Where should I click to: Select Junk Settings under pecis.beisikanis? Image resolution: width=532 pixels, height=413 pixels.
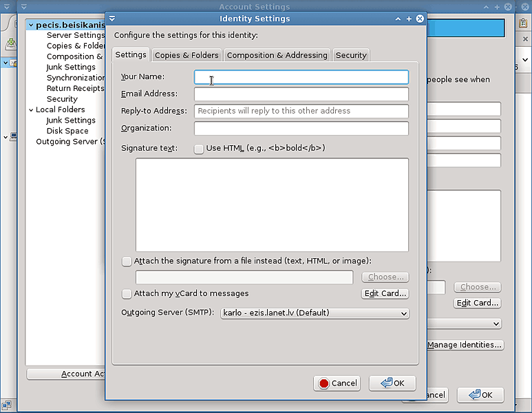71,67
